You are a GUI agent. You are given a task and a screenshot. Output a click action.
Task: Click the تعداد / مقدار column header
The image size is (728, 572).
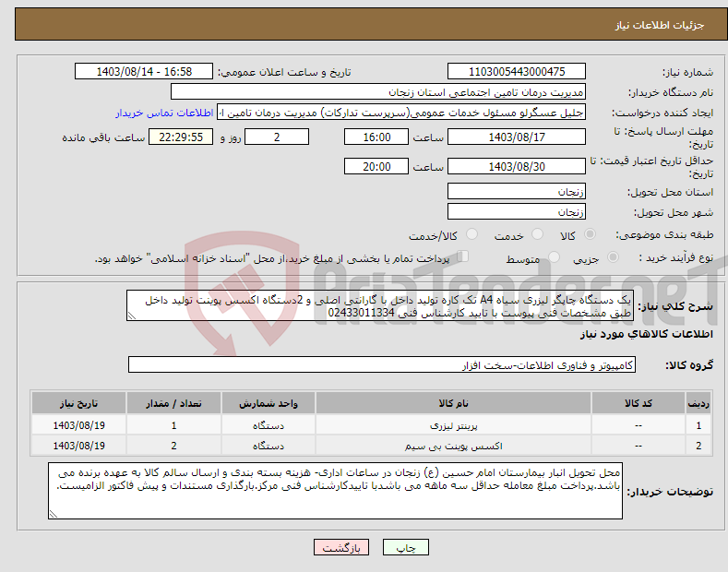pyautogui.click(x=173, y=403)
